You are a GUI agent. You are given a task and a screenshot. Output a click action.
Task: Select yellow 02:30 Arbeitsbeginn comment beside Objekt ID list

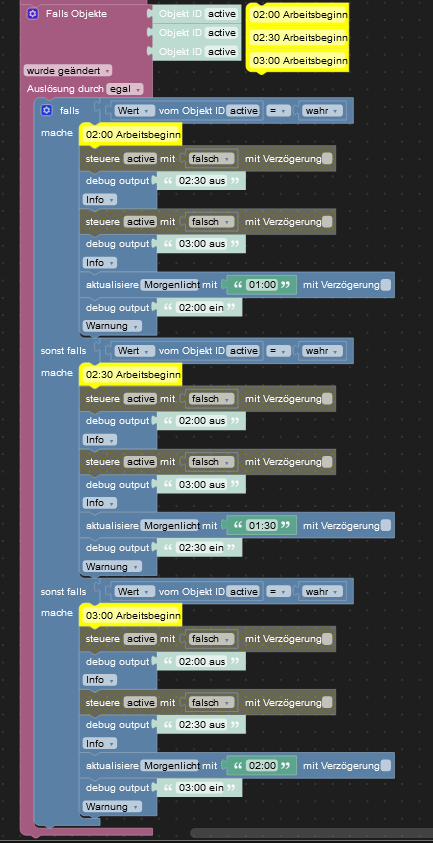point(300,38)
